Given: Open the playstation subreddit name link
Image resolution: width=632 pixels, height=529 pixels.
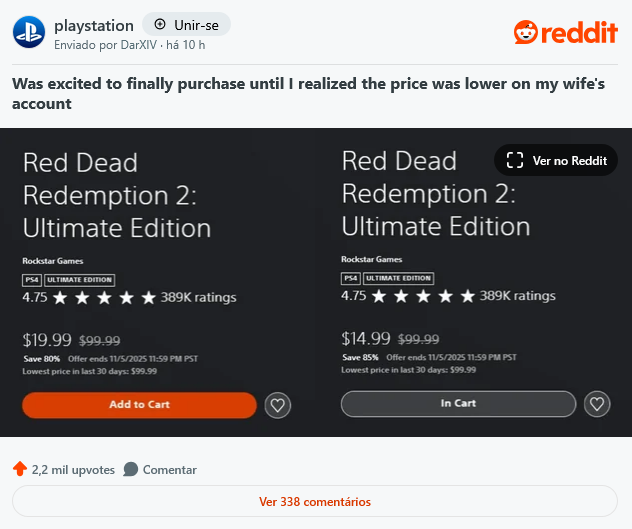Looking at the screenshot, I should point(92,23).
